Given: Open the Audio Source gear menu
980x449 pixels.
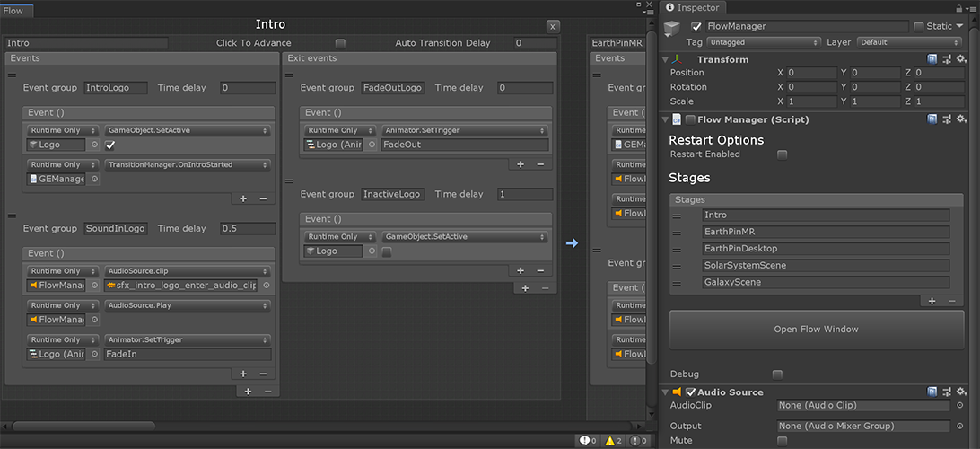Looking at the screenshot, I should [x=961, y=392].
